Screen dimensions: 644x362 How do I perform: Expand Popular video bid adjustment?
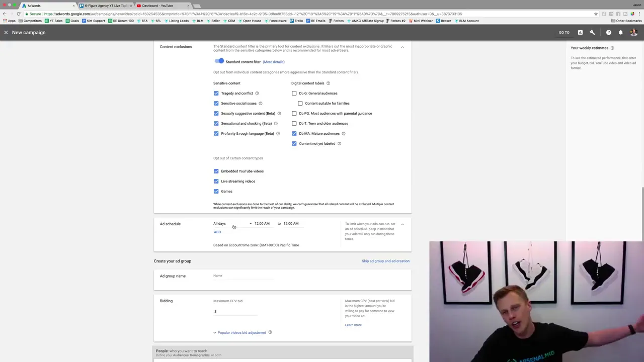pyautogui.click(x=239, y=332)
